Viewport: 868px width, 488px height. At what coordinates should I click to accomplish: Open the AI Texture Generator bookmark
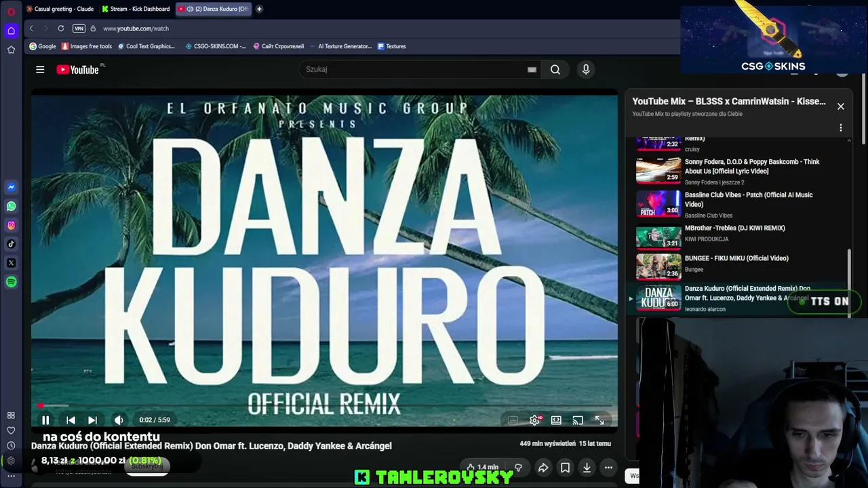point(340,46)
